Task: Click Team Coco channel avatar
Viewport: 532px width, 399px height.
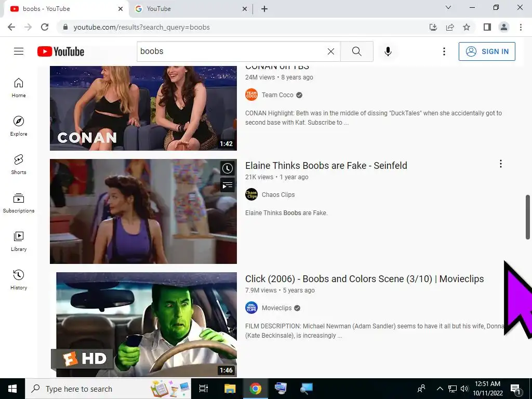Action: coord(251,95)
